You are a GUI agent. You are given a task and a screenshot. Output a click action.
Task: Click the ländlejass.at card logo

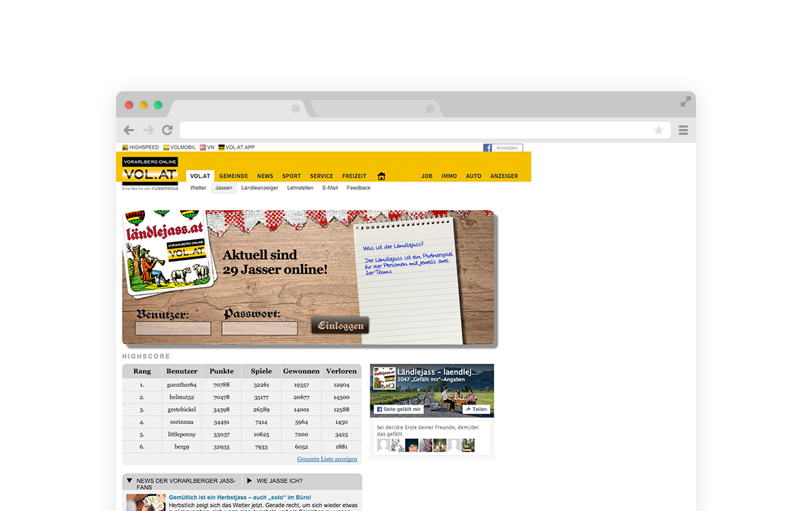coord(167,253)
